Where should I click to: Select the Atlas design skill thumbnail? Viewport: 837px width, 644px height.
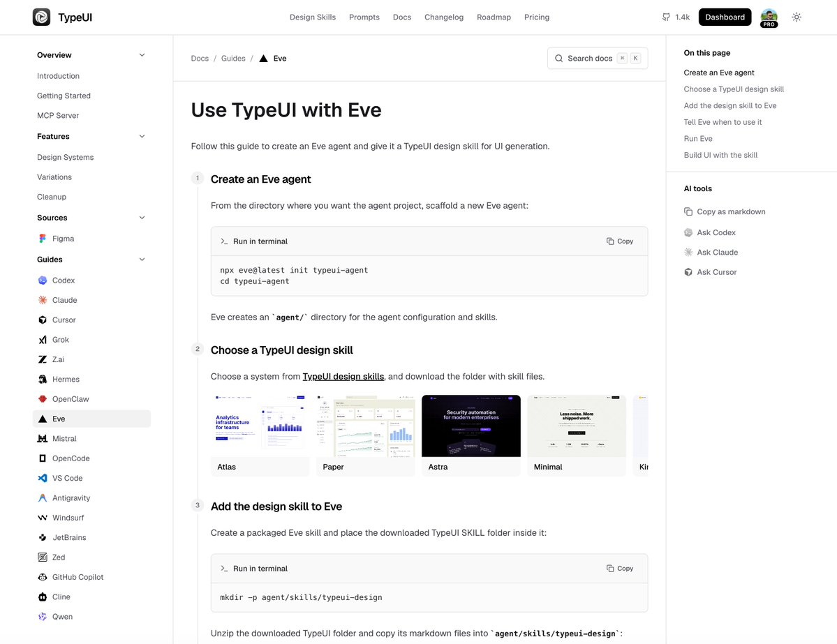point(260,436)
